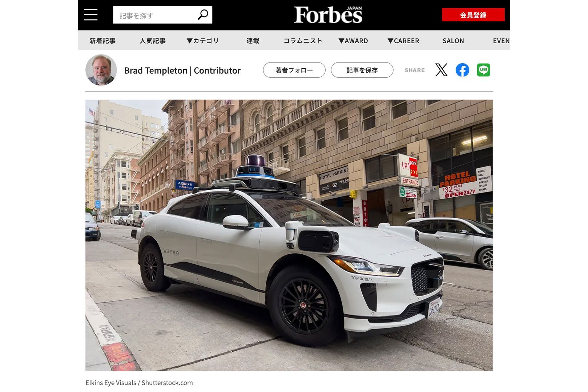Open the コラムニスト section
588x392 pixels.
click(x=303, y=41)
